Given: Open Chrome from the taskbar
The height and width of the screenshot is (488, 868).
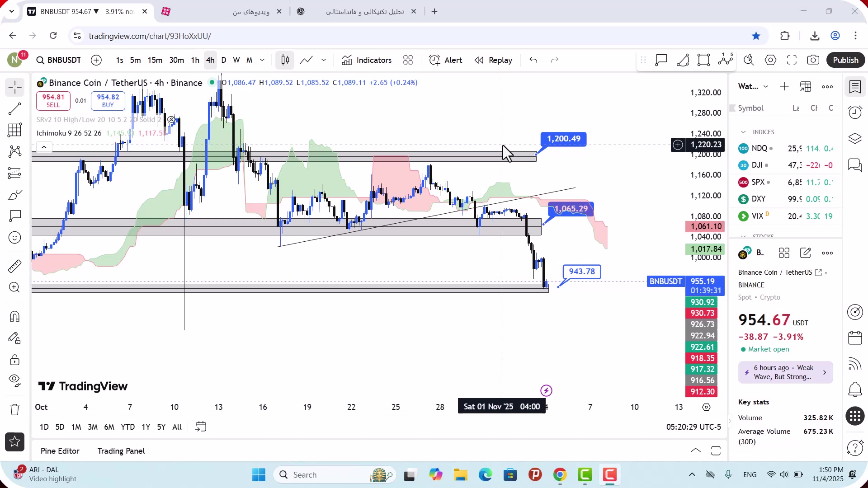Looking at the screenshot, I should [x=560, y=475].
